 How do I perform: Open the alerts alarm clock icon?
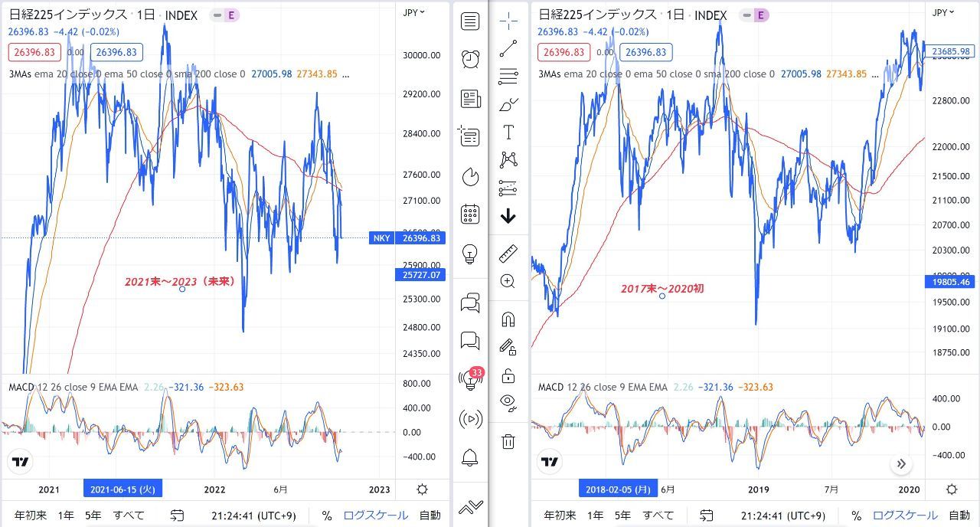[x=470, y=59]
